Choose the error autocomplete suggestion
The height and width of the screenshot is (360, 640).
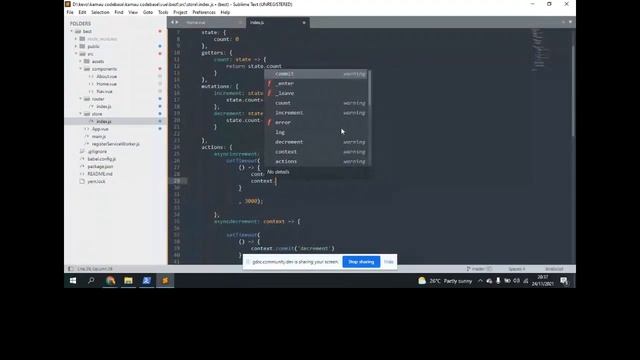coord(317,122)
